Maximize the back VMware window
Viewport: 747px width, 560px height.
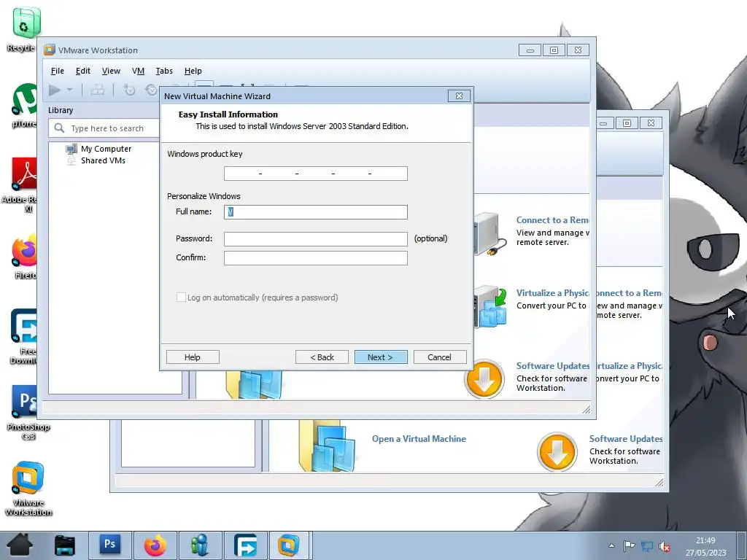[627, 123]
